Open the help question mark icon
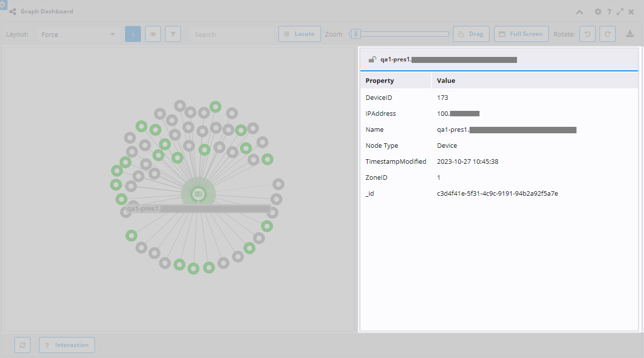The height and width of the screenshot is (358, 644). (x=609, y=11)
